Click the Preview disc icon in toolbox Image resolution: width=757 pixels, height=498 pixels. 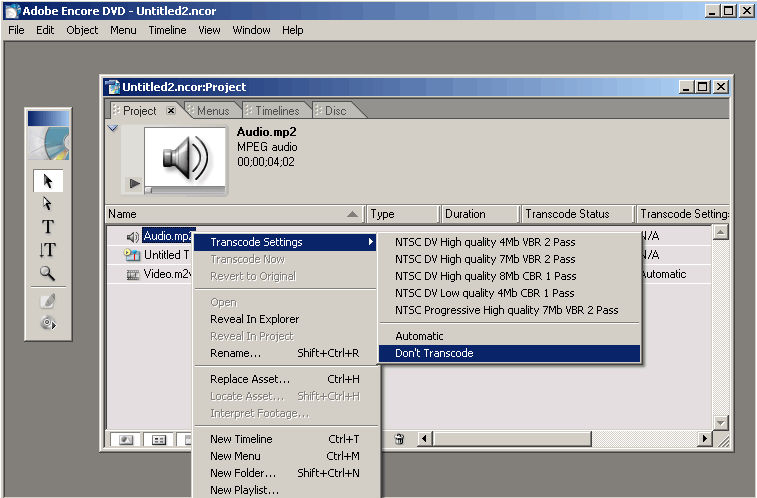point(48,322)
